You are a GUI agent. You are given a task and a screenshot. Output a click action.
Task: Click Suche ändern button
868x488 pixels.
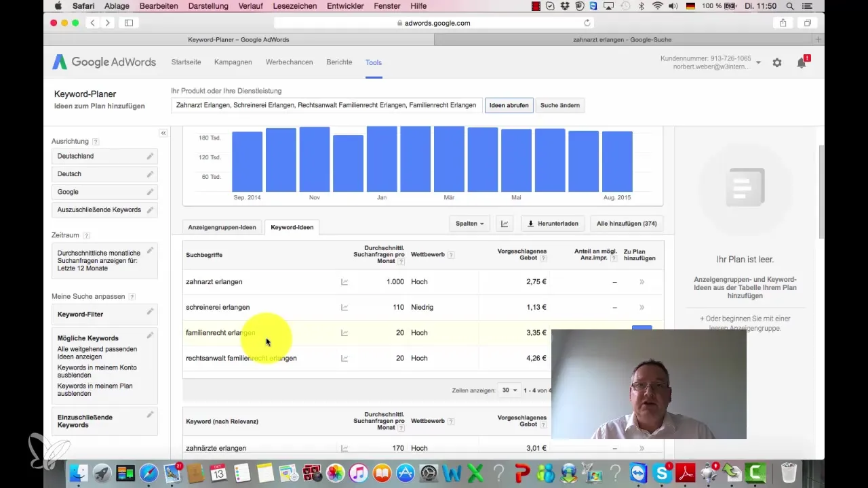tap(559, 105)
